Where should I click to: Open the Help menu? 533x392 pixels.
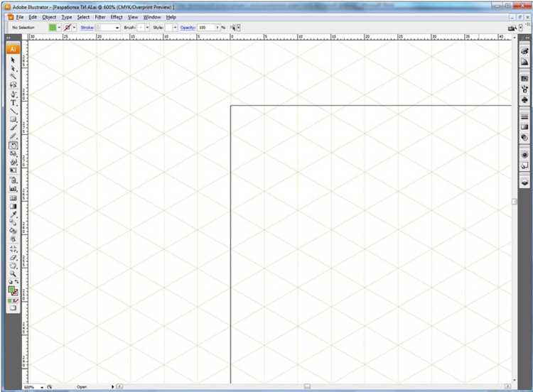(x=171, y=17)
